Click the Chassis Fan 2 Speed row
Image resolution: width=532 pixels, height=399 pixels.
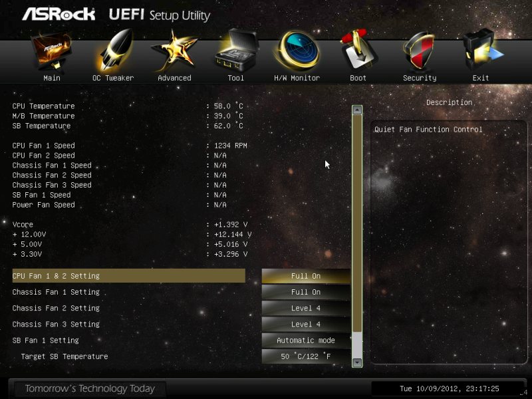coord(120,175)
